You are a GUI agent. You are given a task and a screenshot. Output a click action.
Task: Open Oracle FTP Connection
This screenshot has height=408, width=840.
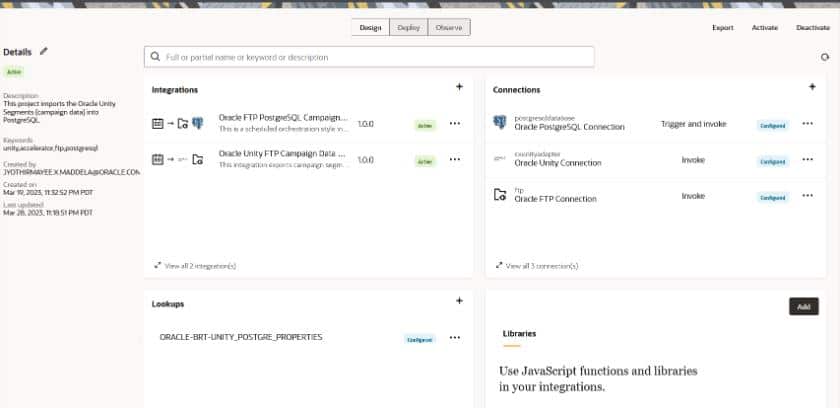[556, 199]
